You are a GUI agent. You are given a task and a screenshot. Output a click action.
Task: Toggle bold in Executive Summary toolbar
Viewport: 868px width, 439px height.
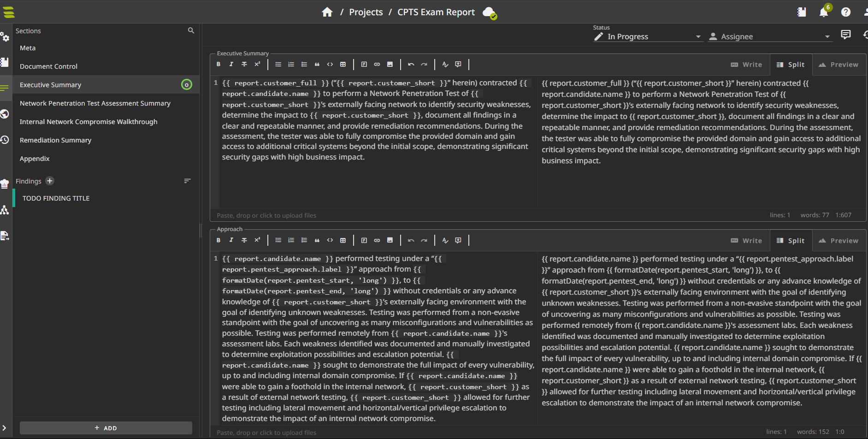[218, 65]
